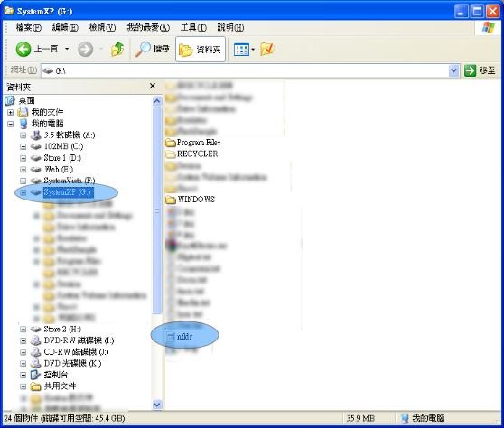Click the 3.5 軟碟機 (A:) floppy icon
This screenshot has width=504, height=428.
tap(36, 135)
